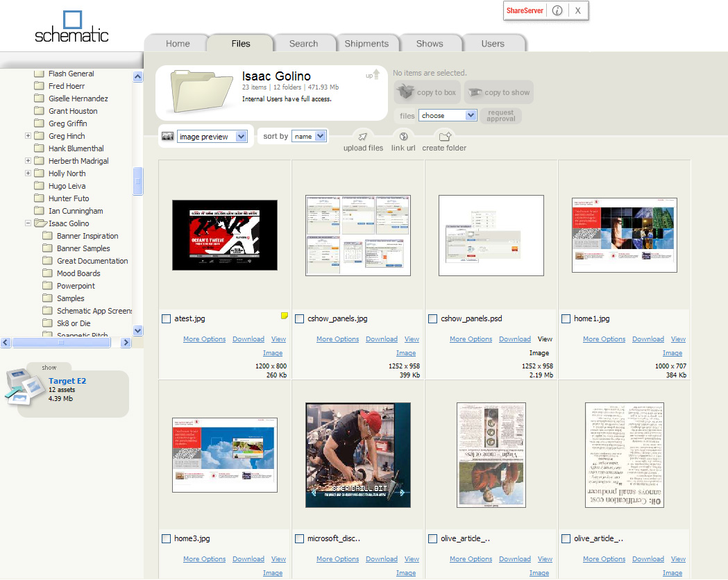Click the copy to show icon
Screen dimensions: 728x580
click(474, 92)
